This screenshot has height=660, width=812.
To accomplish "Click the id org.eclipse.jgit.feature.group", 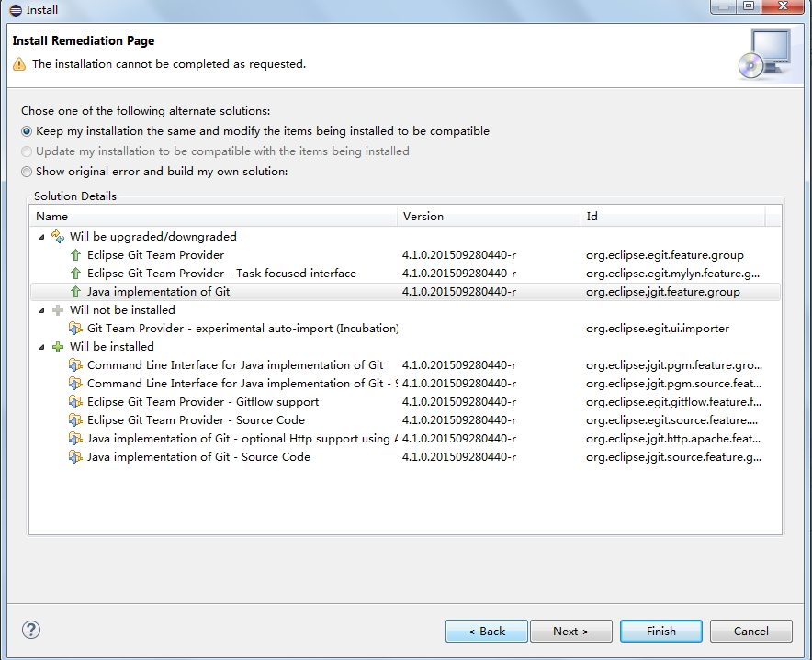I will click(x=663, y=292).
